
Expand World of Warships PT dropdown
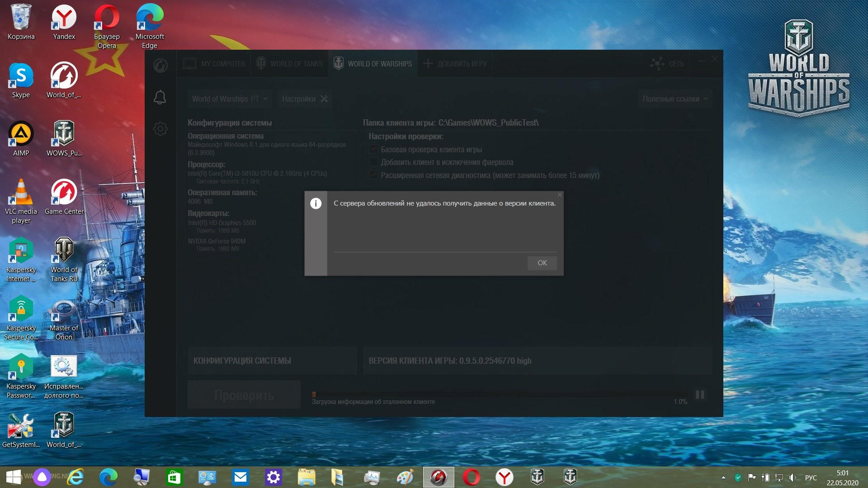point(230,99)
